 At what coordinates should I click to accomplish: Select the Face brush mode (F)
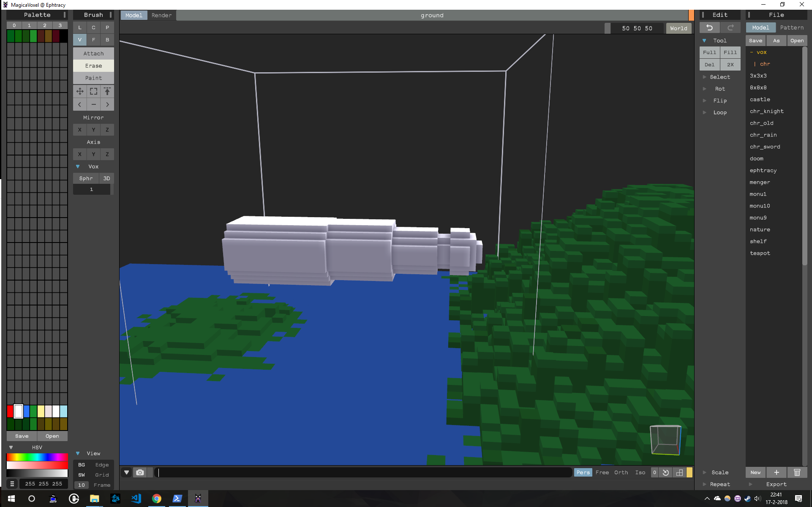93,40
